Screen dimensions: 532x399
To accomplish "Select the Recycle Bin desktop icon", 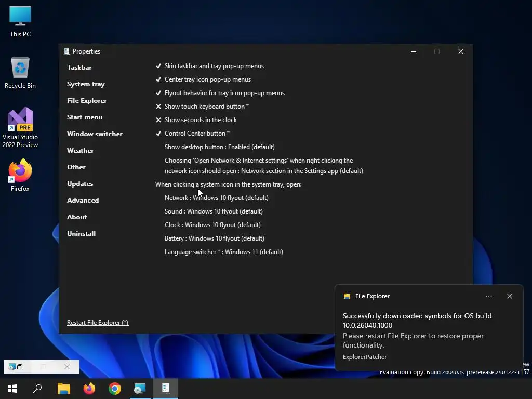I will click(20, 73).
